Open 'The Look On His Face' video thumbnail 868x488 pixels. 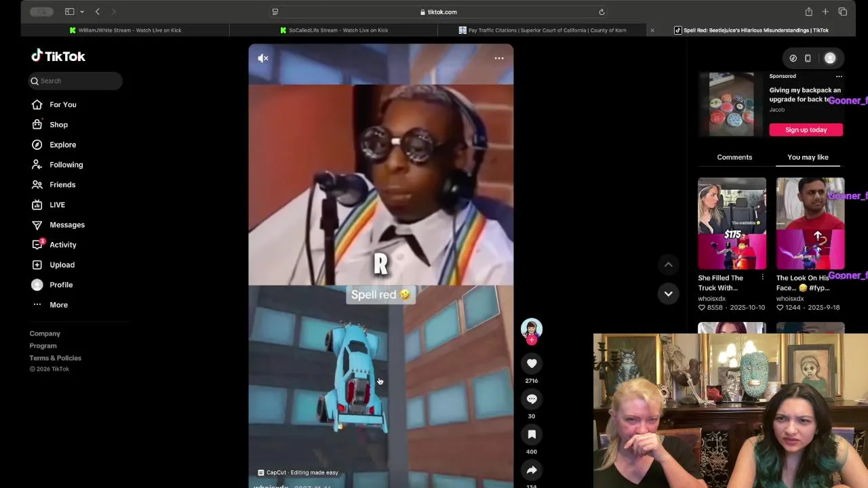point(810,224)
